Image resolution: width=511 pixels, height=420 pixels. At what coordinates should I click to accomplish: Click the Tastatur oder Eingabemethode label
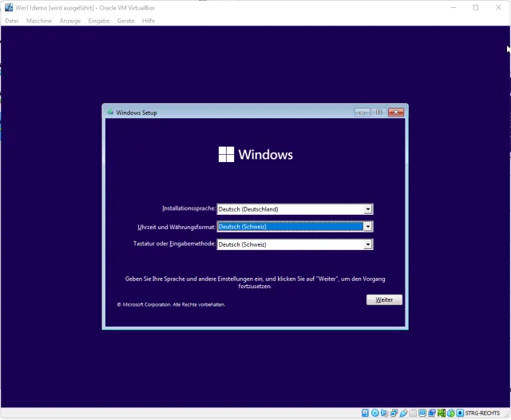tap(174, 244)
